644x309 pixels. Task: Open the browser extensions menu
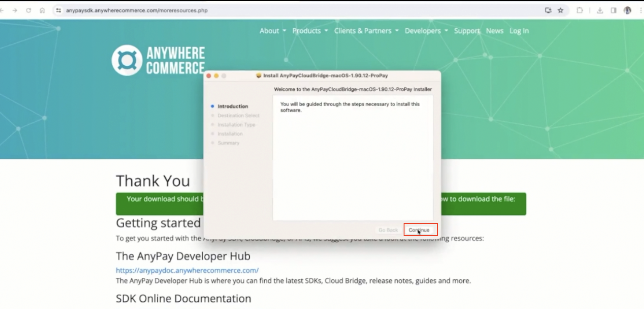click(x=580, y=10)
